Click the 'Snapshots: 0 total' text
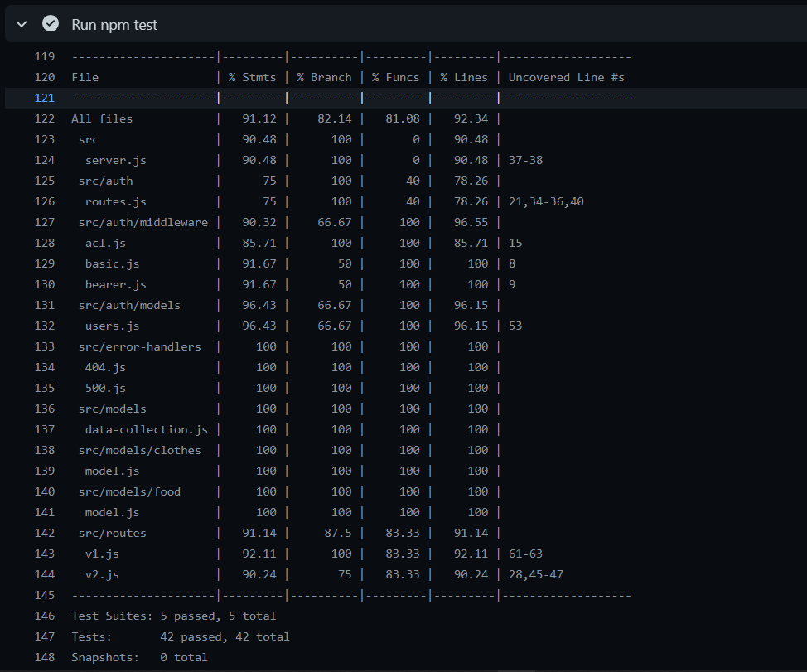 (139, 657)
